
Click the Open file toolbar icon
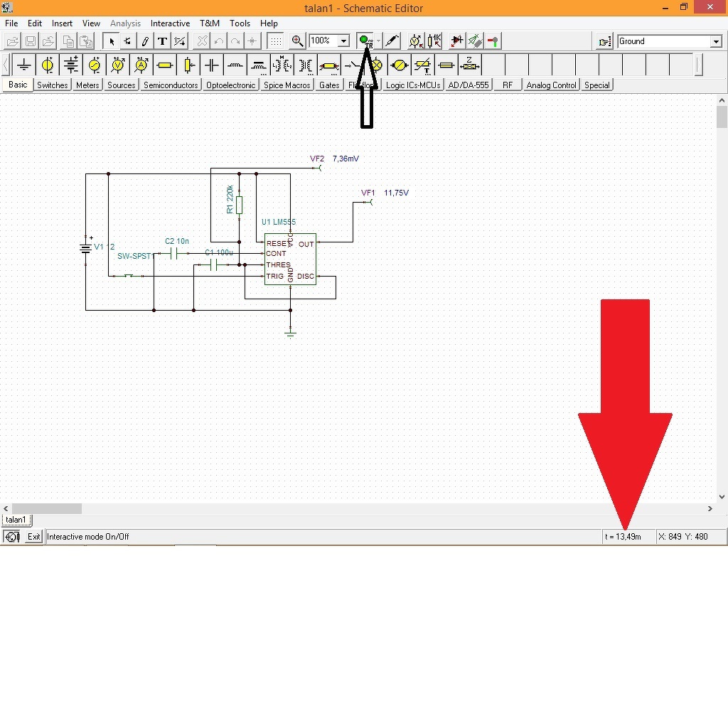(13, 41)
